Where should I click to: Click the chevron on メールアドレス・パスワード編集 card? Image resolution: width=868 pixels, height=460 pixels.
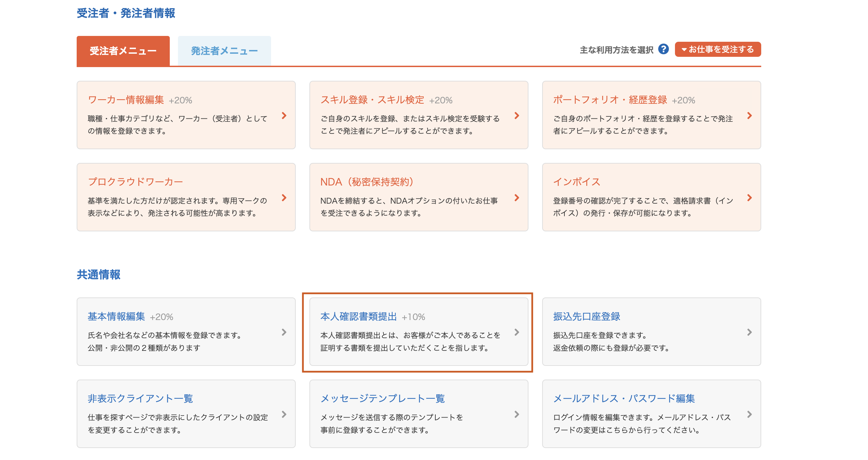pos(750,414)
